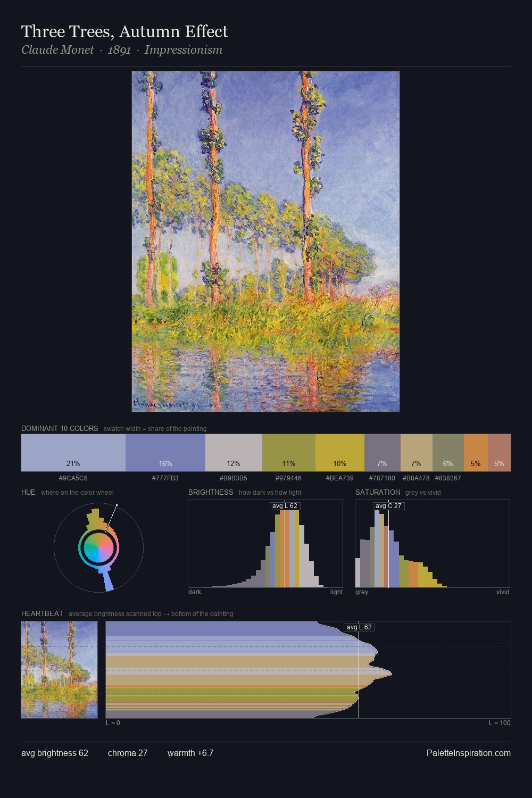
Task: Click "grey vs vivid" caption
Action: (x=423, y=493)
